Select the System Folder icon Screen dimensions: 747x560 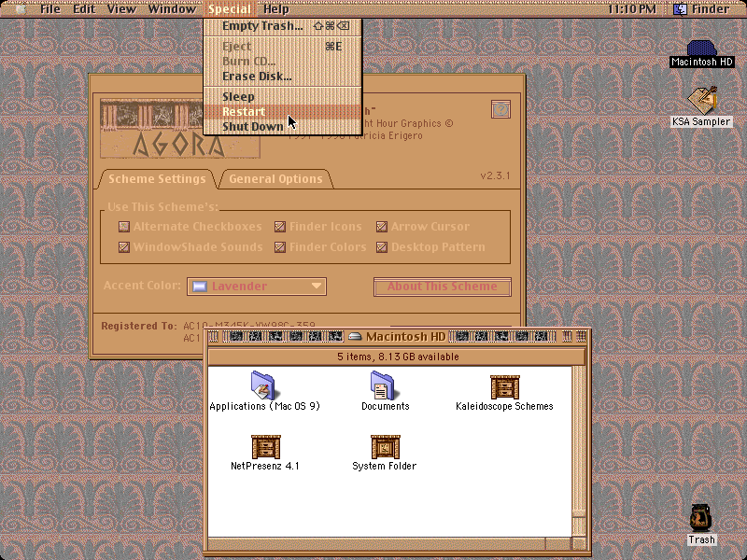coord(385,447)
